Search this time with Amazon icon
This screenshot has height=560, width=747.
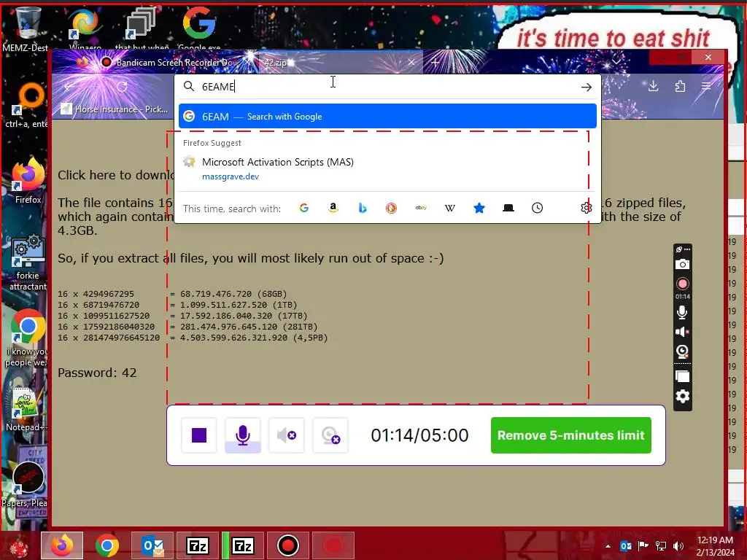pos(333,208)
